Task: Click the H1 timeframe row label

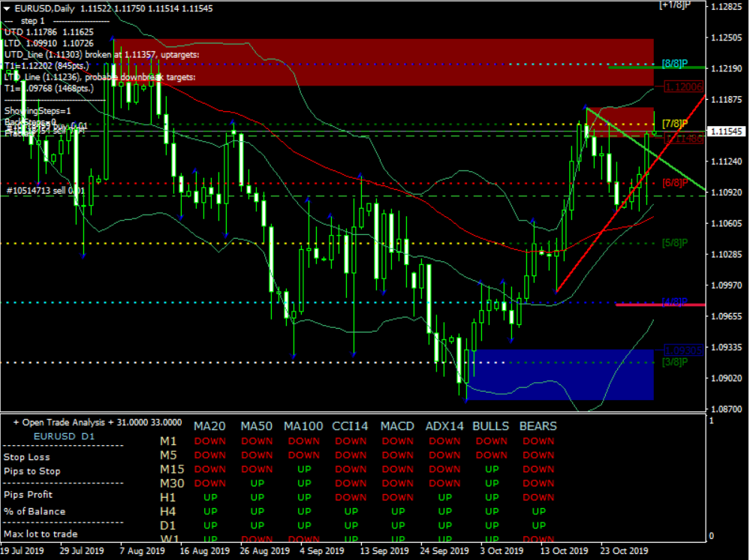Action: (168, 498)
